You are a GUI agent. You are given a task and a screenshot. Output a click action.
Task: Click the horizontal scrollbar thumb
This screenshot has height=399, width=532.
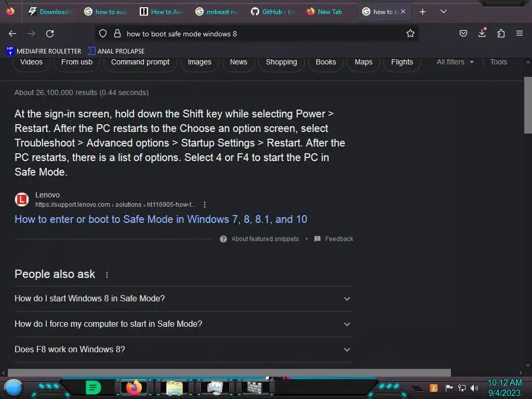click(229, 373)
